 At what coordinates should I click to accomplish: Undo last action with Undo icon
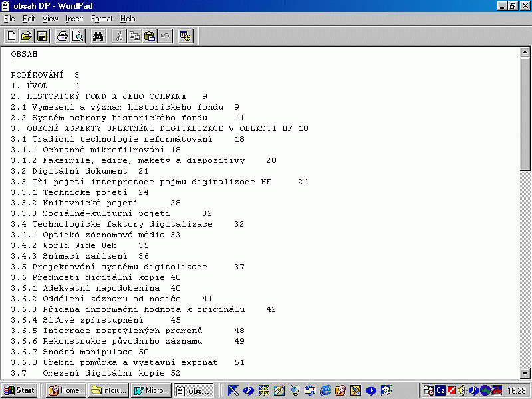pos(165,36)
